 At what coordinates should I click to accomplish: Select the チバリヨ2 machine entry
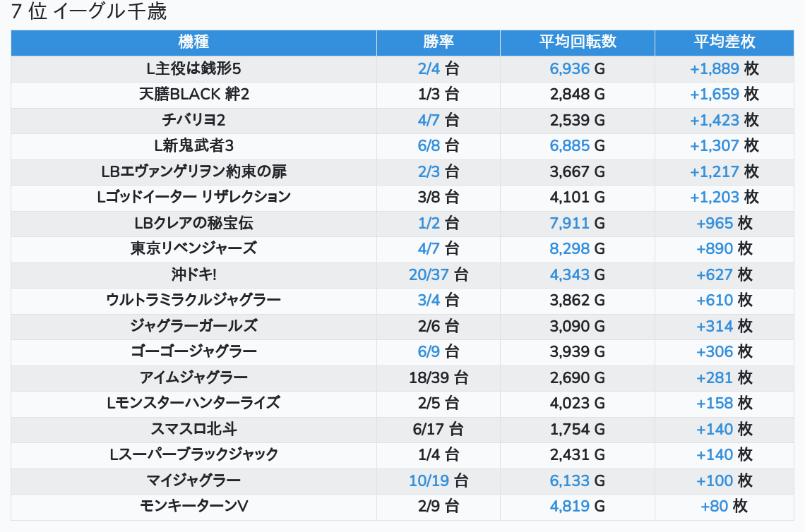point(193,120)
